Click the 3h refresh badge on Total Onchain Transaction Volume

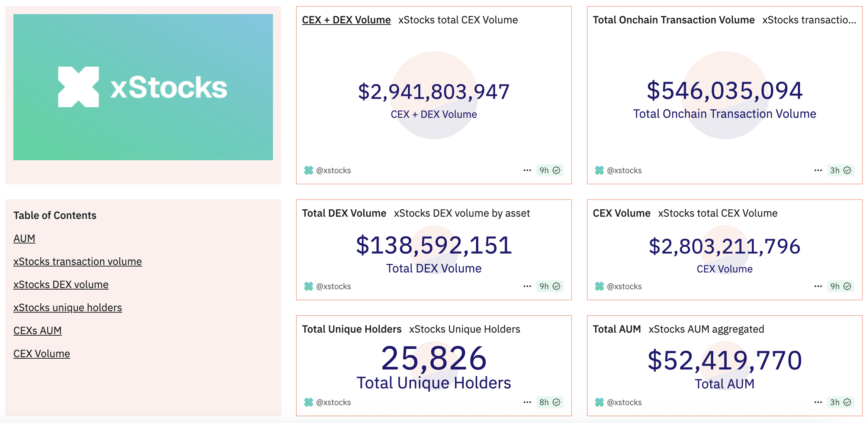pyautogui.click(x=840, y=170)
